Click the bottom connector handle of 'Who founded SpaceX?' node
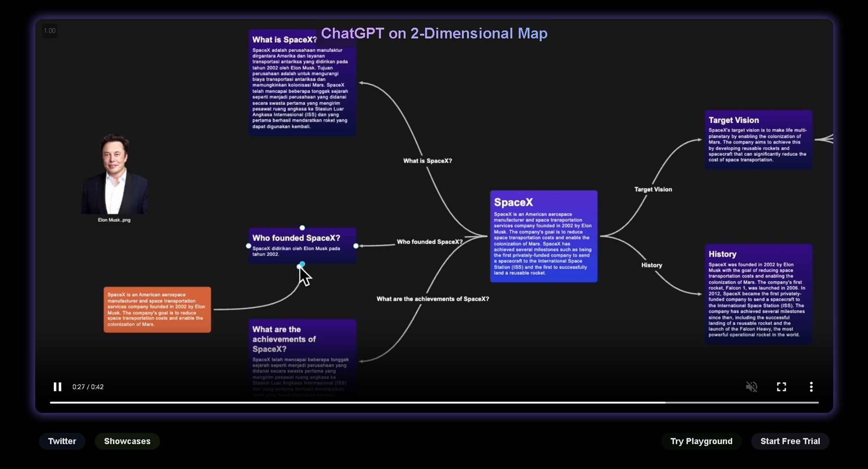Image resolution: width=868 pixels, height=469 pixels. (302, 264)
